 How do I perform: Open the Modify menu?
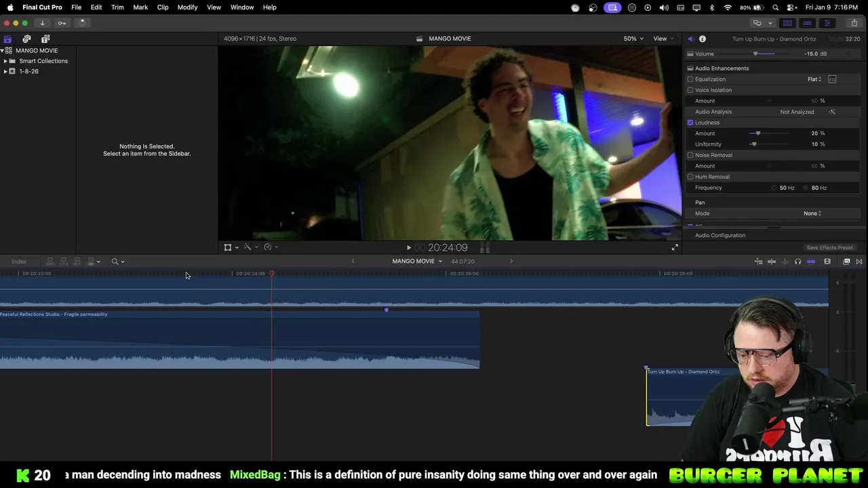pos(187,7)
